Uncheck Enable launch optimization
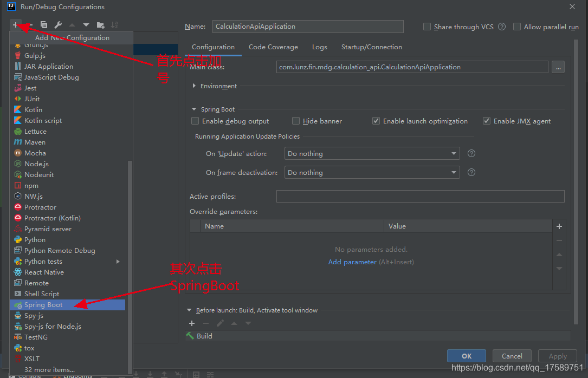This screenshot has height=378, width=588. click(376, 121)
